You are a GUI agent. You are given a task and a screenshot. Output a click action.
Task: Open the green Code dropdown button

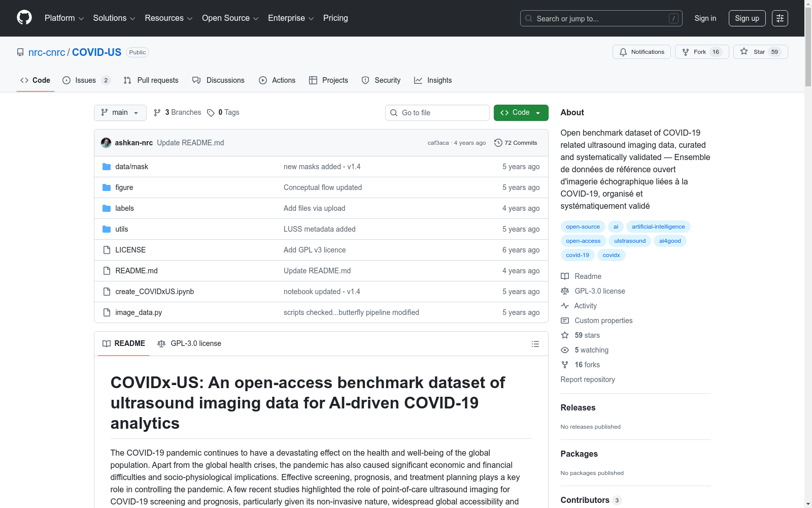(x=521, y=113)
